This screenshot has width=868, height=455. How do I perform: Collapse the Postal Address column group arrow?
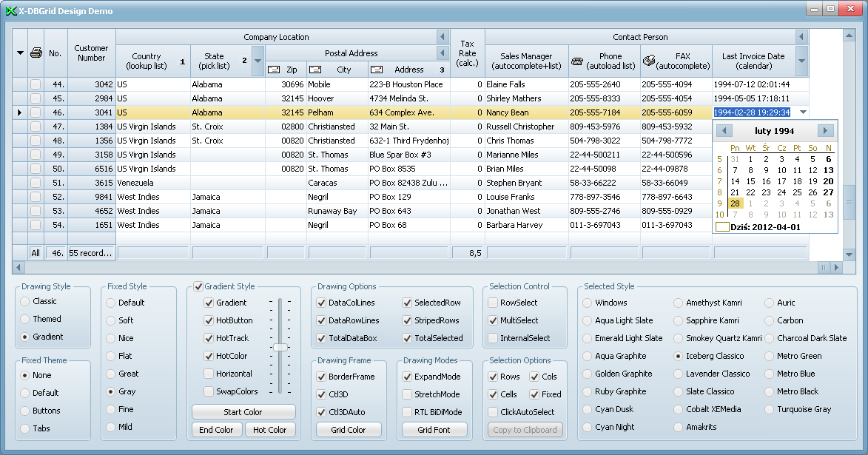(x=443, y=53)
